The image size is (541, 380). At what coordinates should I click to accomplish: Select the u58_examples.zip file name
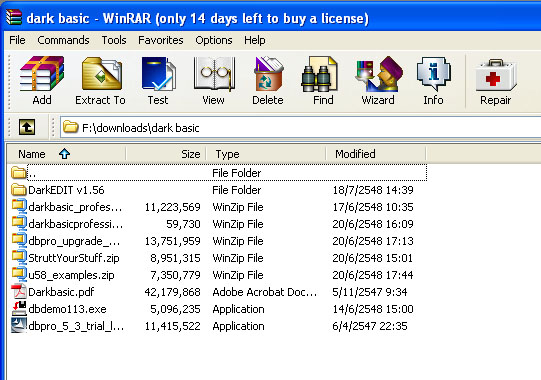tap(71, 275)
